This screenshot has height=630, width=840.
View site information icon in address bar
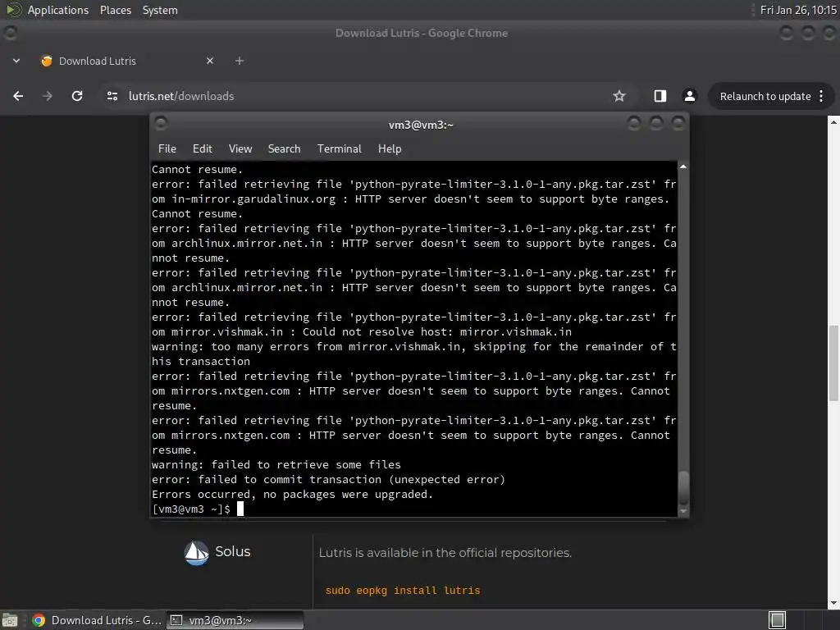tap(112, 96)
